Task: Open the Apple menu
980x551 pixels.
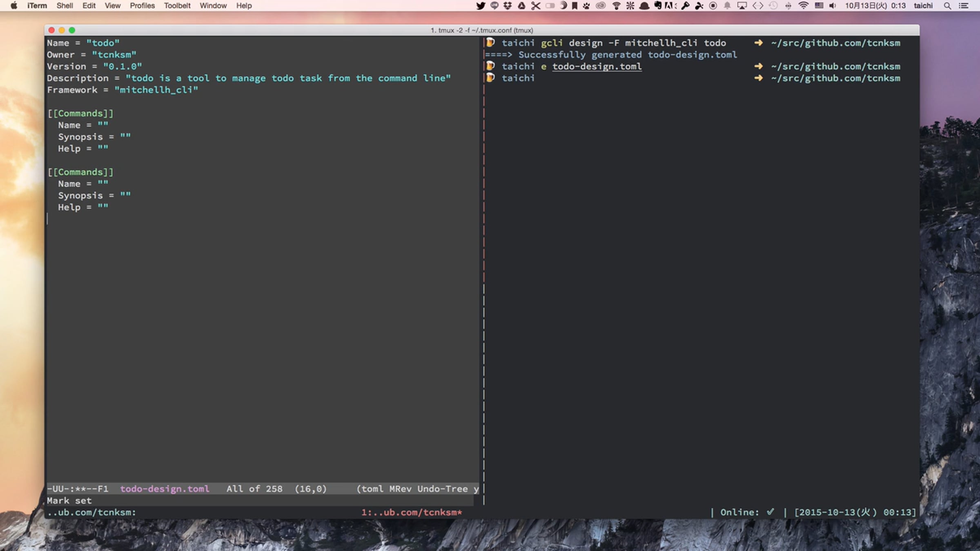Action: tap(14, 5)
